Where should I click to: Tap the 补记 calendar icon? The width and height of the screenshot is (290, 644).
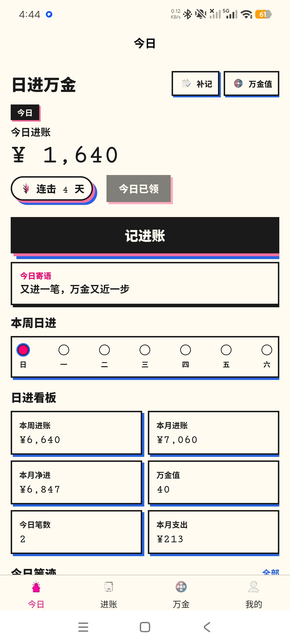186,84
